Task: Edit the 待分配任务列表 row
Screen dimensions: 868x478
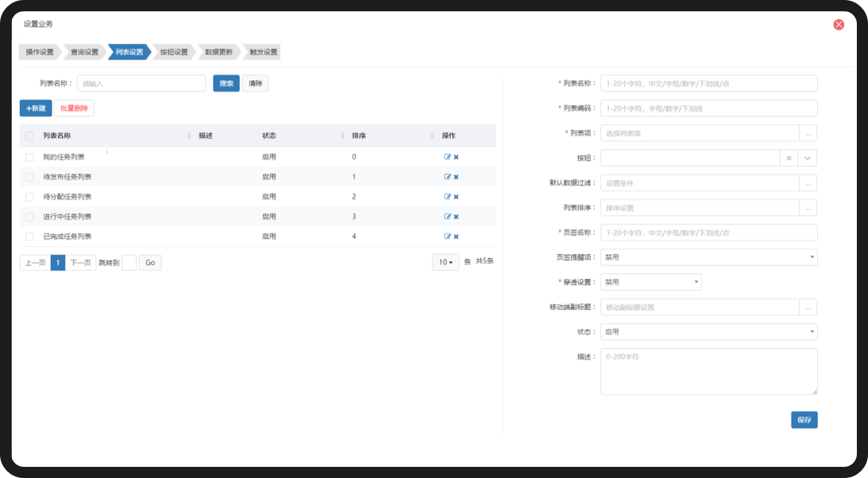Action: click(448, 197)
